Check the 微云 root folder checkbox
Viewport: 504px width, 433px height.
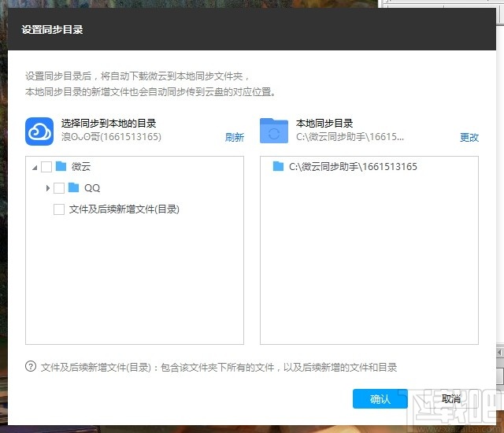tap(46, 167)
